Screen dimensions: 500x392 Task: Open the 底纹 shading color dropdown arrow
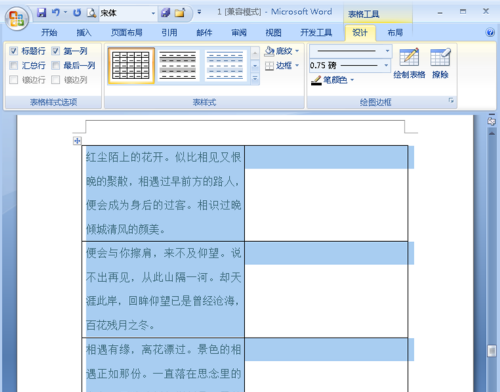click(x=297, y=51)
